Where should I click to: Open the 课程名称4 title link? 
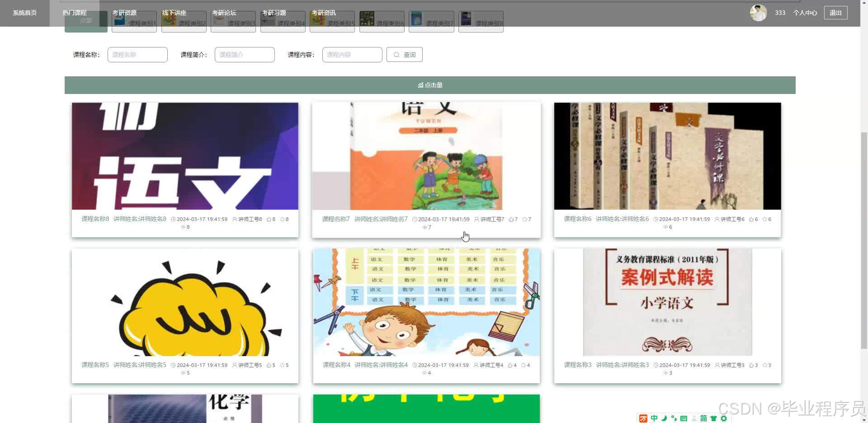336,365
